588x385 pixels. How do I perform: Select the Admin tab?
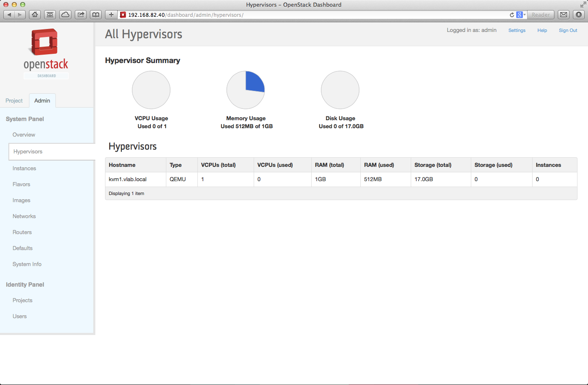point(42,101)
